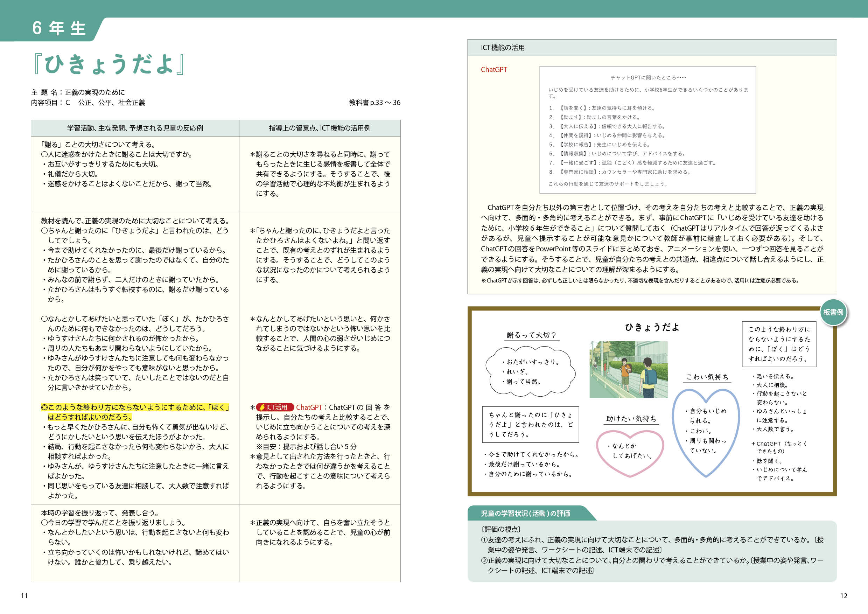
Task: Click the line '主題名：正義の実現のために'
Action: (x=78, y=92)
